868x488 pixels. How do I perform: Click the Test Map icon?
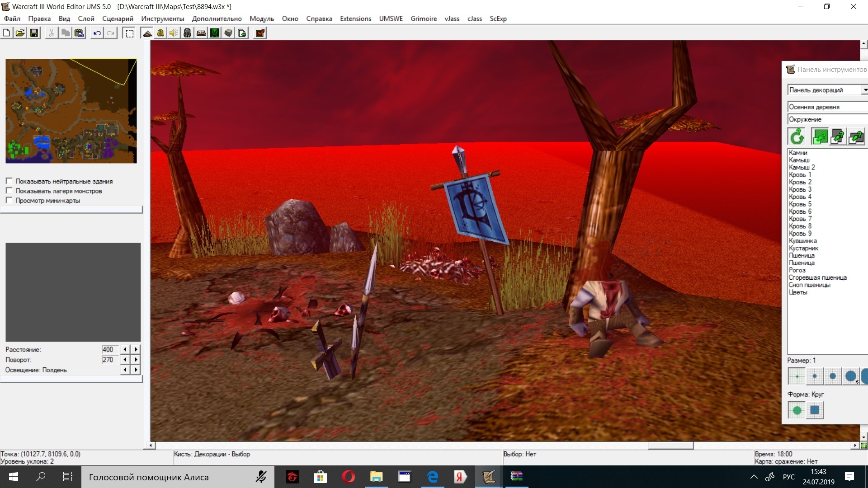[260, 33]
